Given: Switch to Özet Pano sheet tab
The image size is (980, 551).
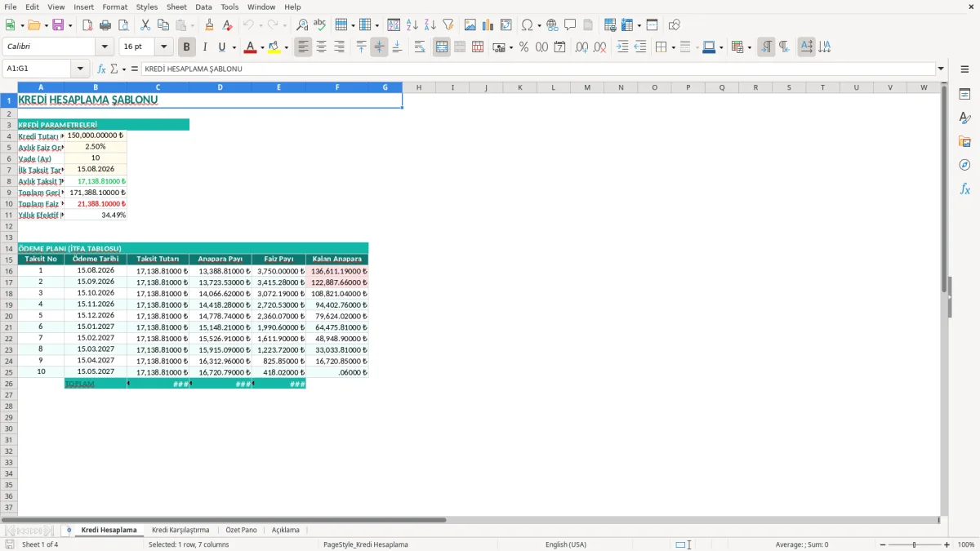Looking at the screenshot, I should tap(241, 531).
